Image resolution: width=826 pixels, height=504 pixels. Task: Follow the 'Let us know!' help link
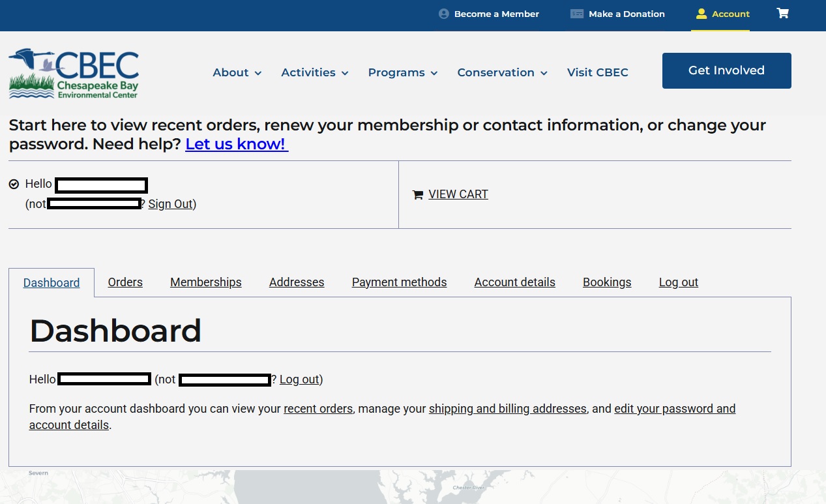(x=237, y=144)
